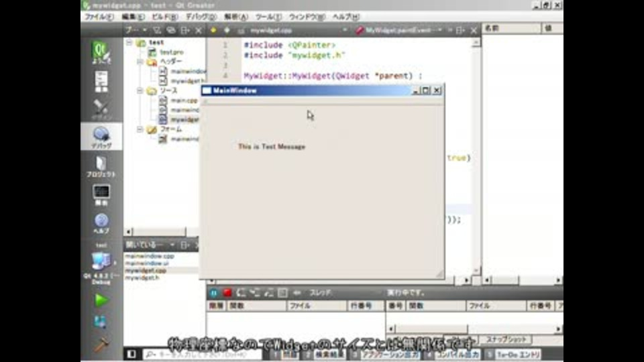Open the ウィンドウ menu
Viewport: 644px width, 362px height.
tap(307, 17)
